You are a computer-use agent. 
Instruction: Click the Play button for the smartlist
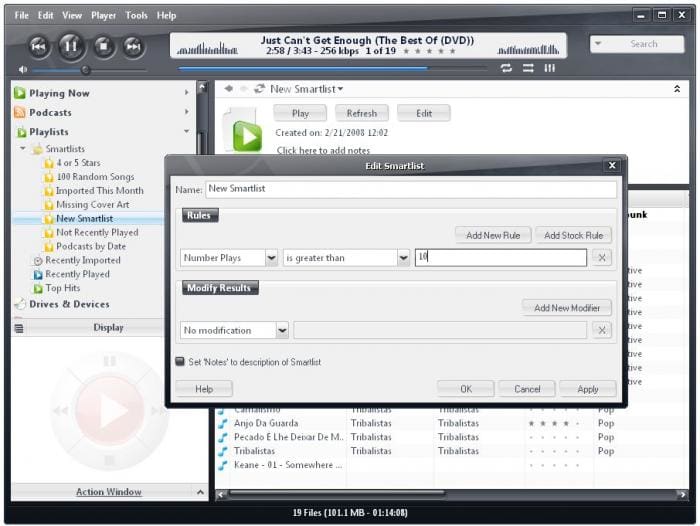(300, 113)
